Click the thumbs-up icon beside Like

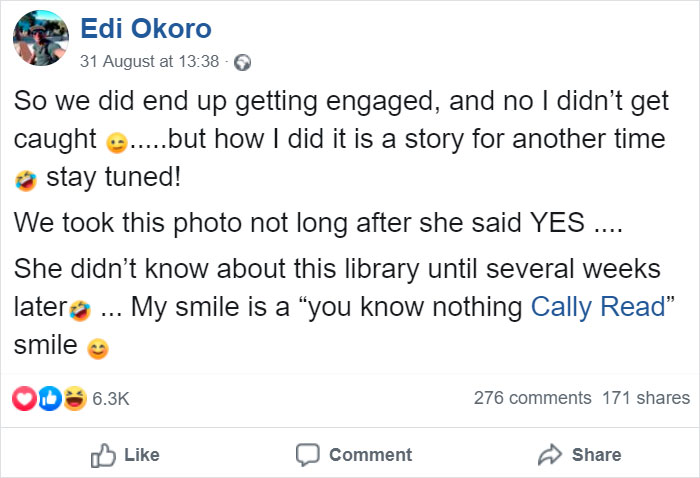coord(103,455)
